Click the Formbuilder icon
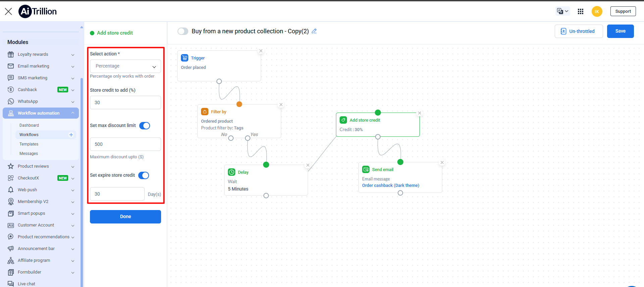644x287 pixels. pyautogui.click(x=11, y=272)
